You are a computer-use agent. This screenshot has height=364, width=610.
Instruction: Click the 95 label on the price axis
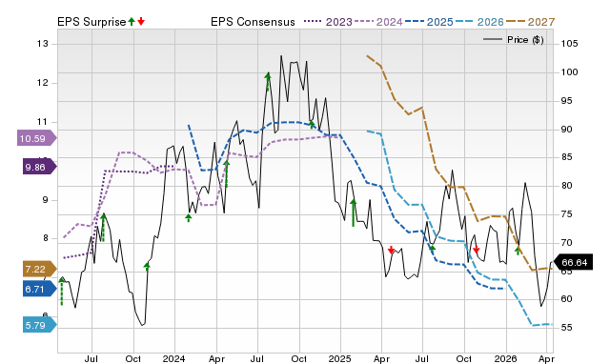point(566,101)
